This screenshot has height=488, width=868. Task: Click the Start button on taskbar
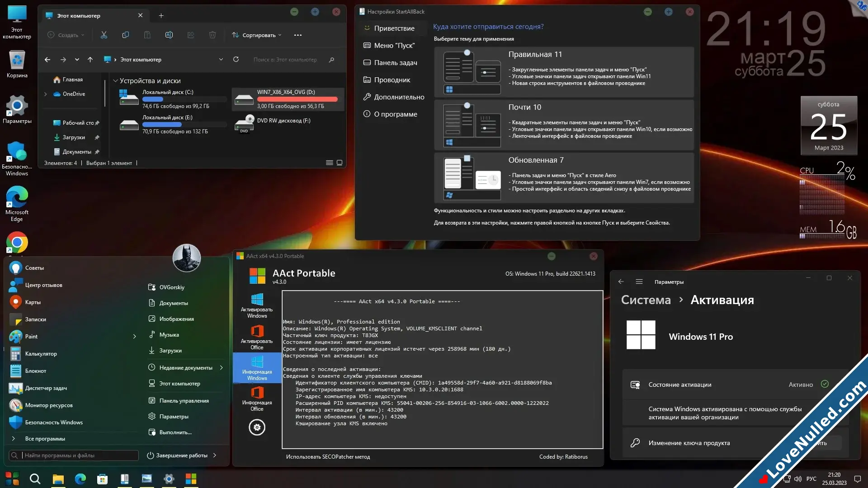click(x=12, y=479)
